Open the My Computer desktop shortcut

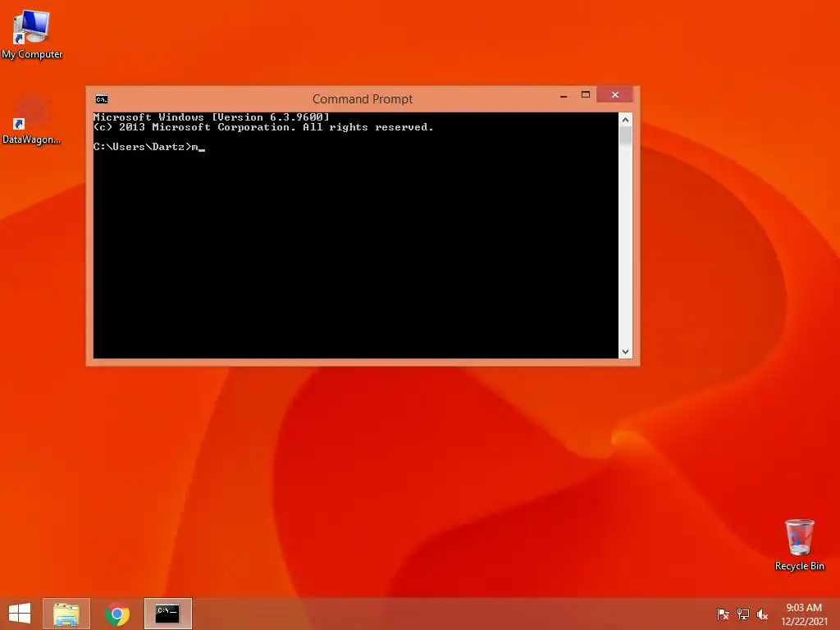point(32,33)
